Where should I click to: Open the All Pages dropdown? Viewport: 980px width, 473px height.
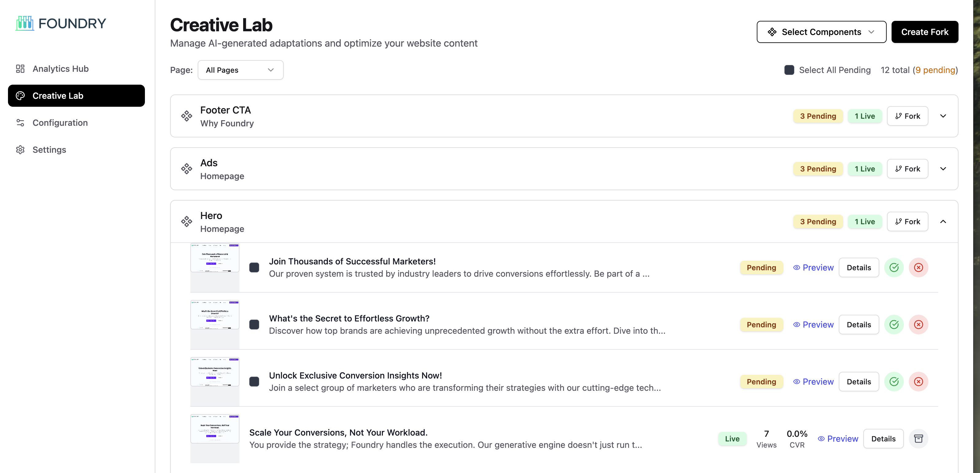coord(240,70)
